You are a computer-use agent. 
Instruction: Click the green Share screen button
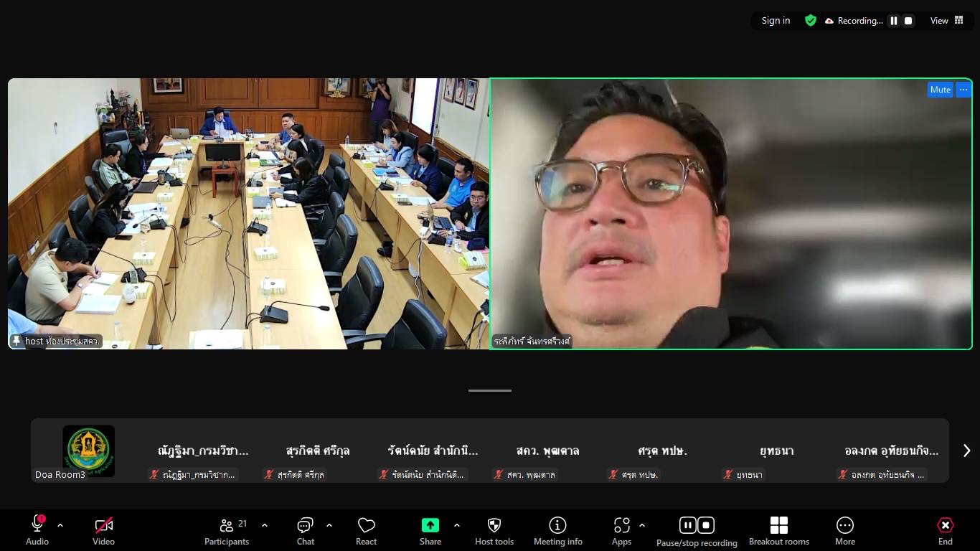point(430,531)
